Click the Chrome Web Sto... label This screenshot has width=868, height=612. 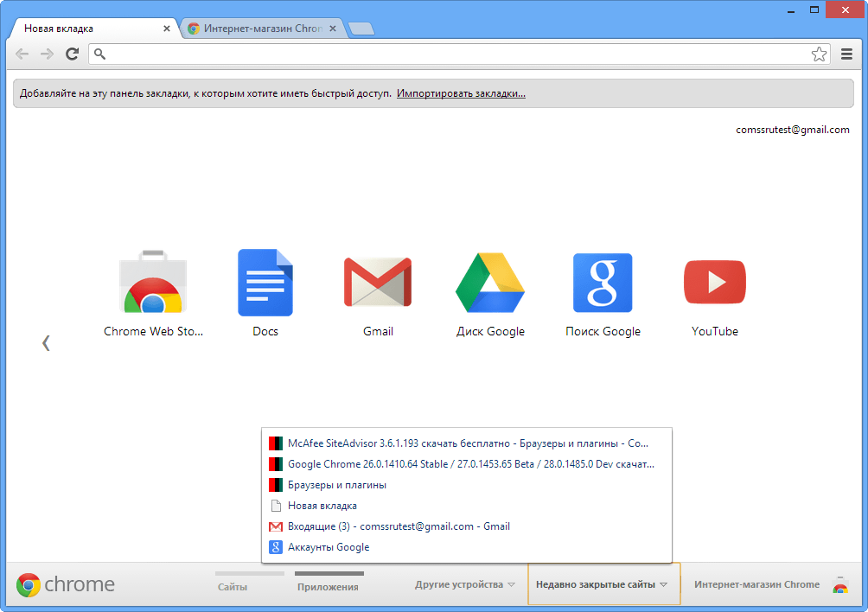point(153,331)
